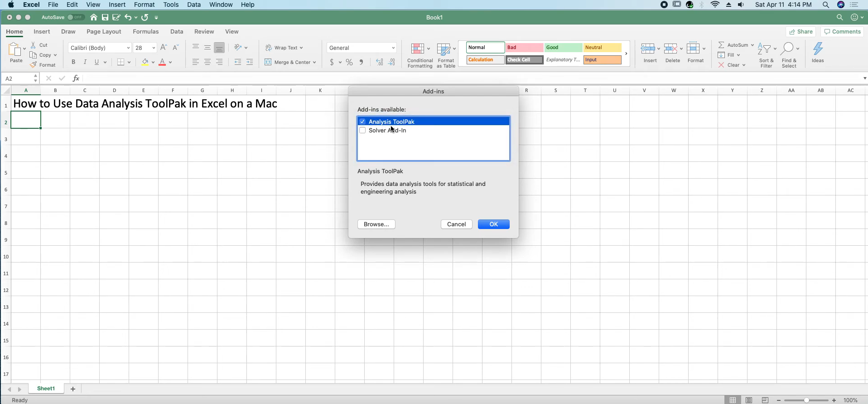Center text horizontally in cell
The height and width of the screenshot is (404, 868).
pyautogui.click(x=207, y=62)
